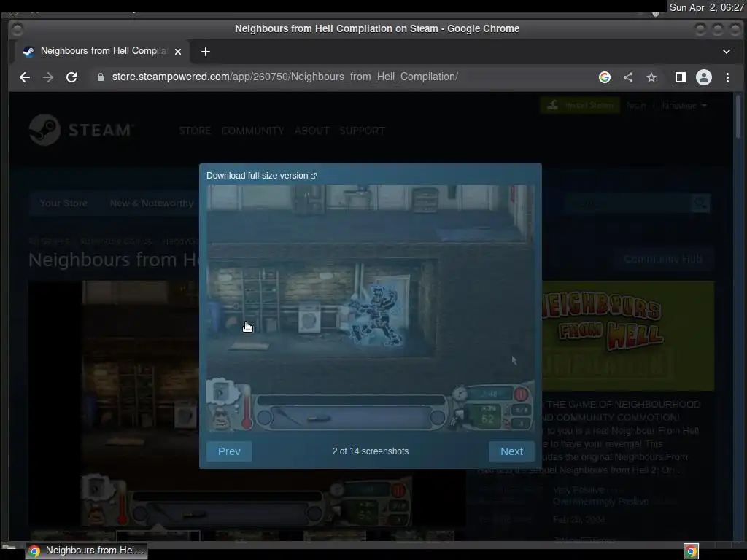
Task: Click the Chrome taskbar entry Neighbours from Hel…
Action: point(86,551)
